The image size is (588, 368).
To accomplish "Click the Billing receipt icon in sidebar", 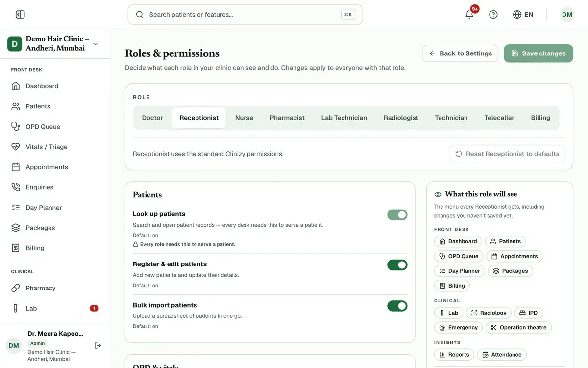I will [16, 248].
